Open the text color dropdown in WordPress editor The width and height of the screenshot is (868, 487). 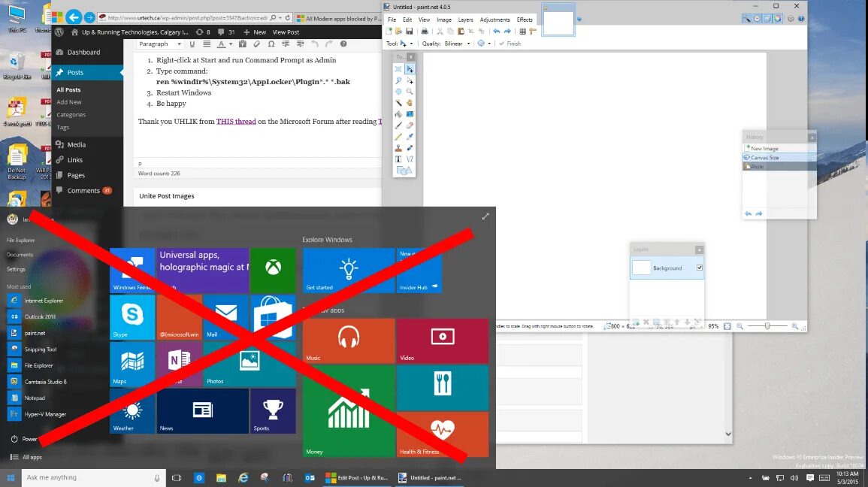point(231,44)
